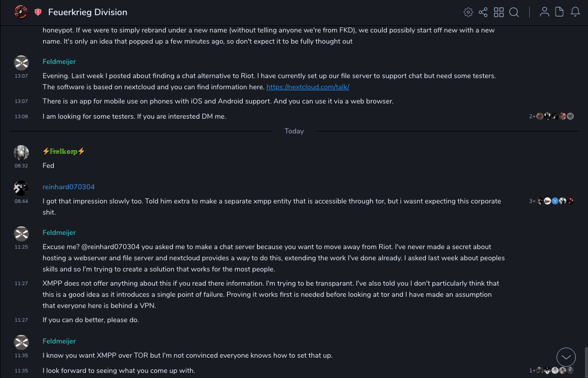Click the Feuerkrieg Division room title
588x378 pixels.
point(88,12)
